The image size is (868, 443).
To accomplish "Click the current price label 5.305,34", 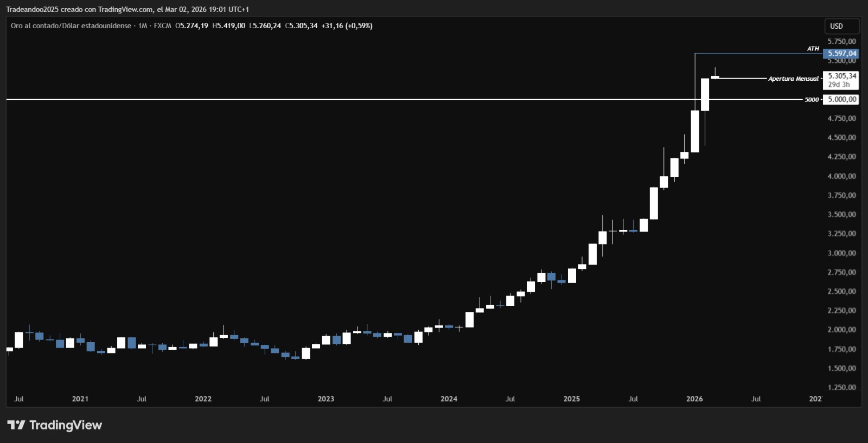I will 841,76.
